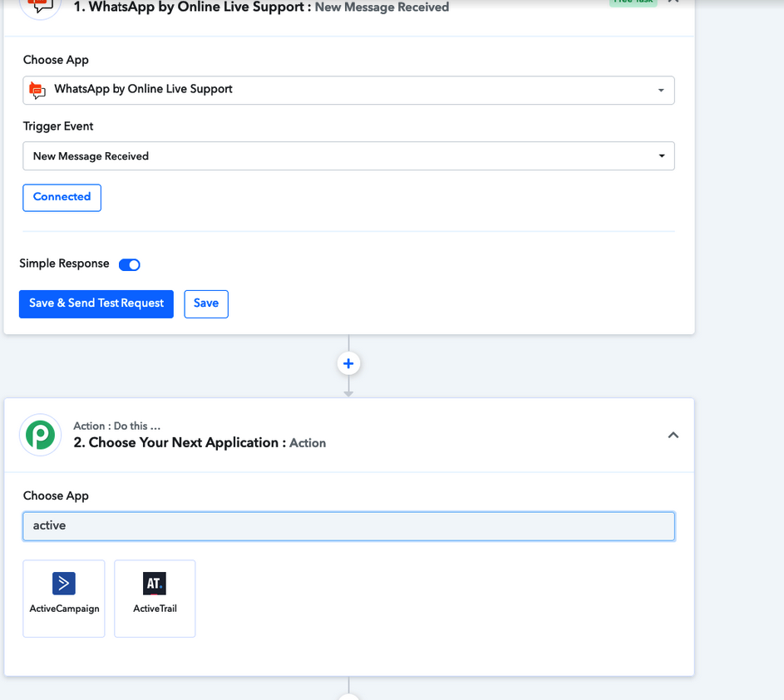
Task: Click the WhatsApp Live Support icon in step 1 header
Action: [41, 6]
